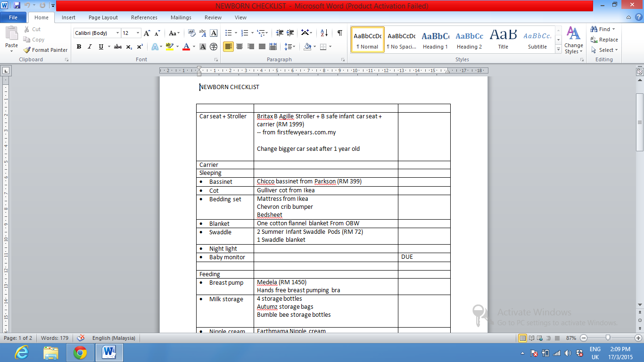Image resolution: width=644 pixels, height=362 pixels.
Task: Click the zoom slider handle
Action: [x=608, y=338]
